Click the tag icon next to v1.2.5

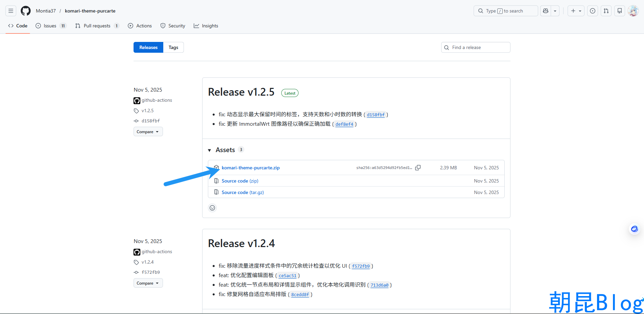[136, 111]
